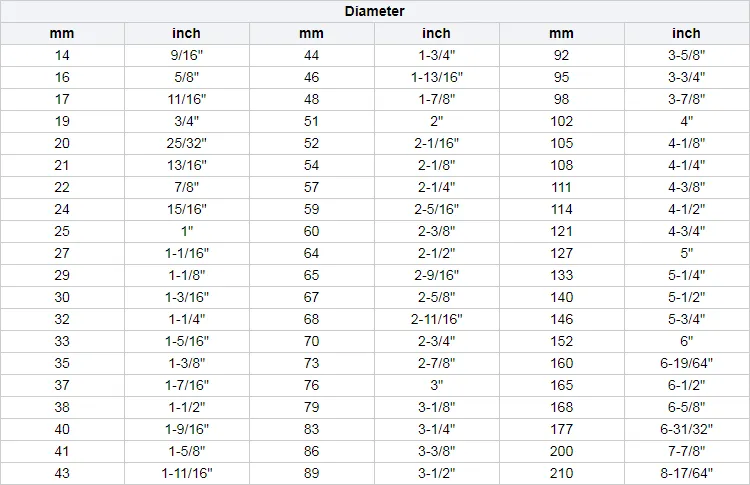Select the 160 mm cell

[x=562, y=364]
